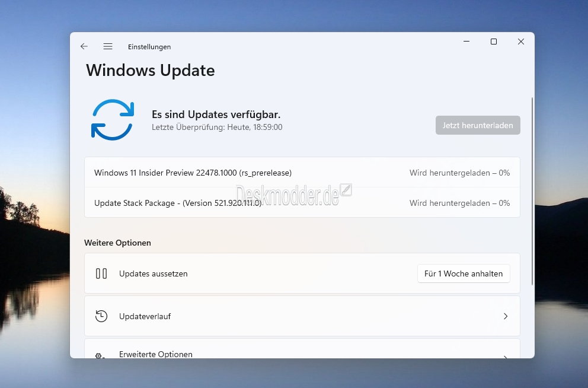Click the Updateverlauf history clock icon
Viewport: 588px width, 388px height.
click(x=101, y=316)
